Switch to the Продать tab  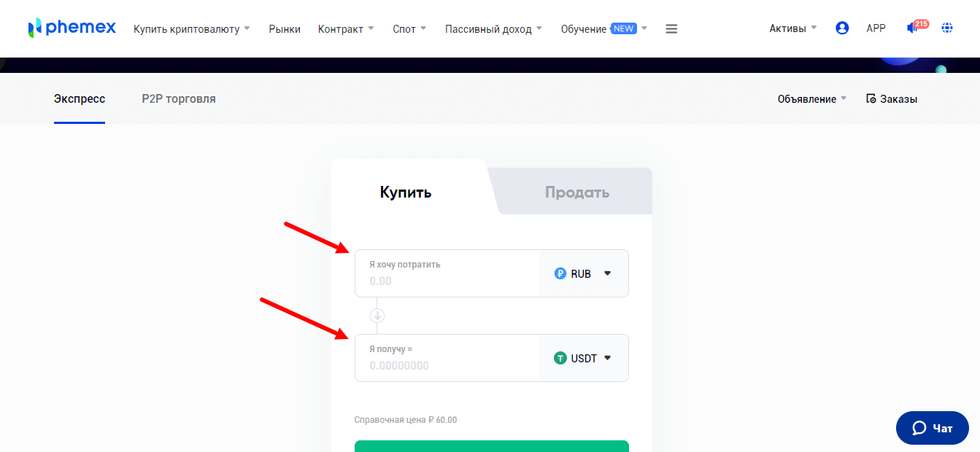576,192
